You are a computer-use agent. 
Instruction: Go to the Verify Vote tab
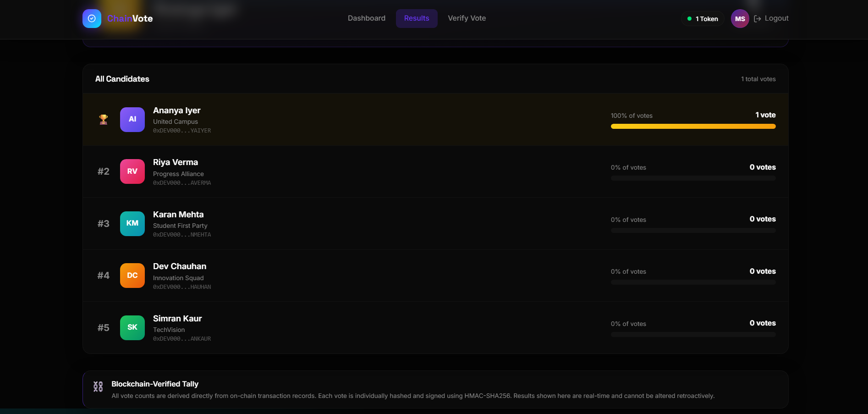pos(467,18)
